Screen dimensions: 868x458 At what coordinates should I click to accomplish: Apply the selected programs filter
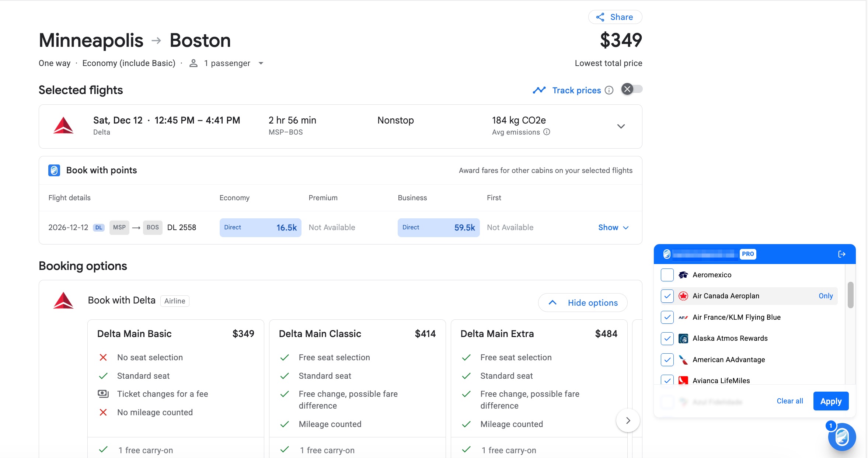[831, 401]
